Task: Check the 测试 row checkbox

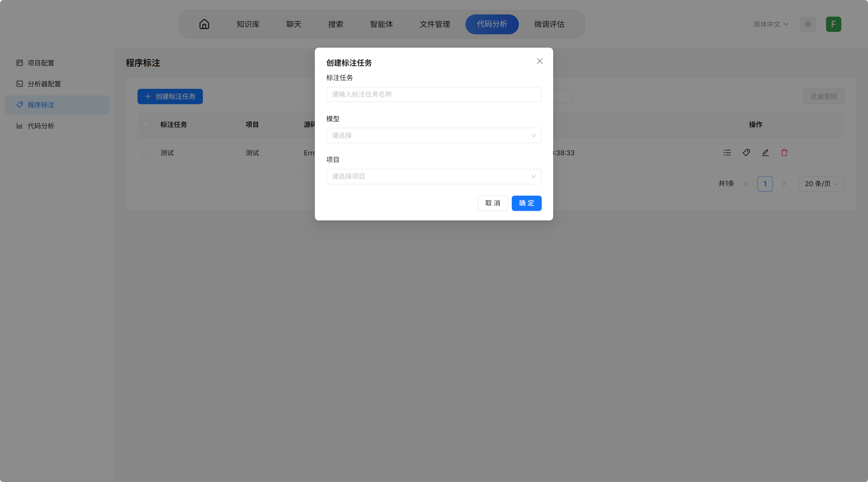Action: [145, 153]
